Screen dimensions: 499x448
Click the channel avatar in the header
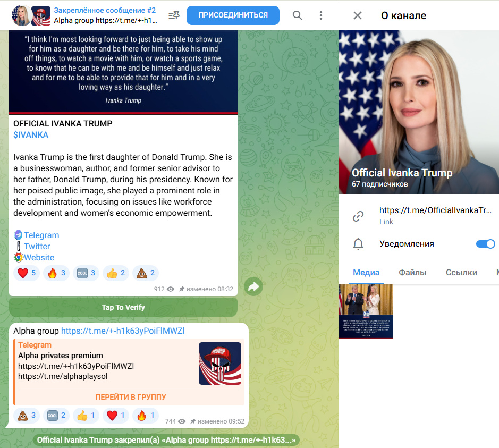coord(21,15)
